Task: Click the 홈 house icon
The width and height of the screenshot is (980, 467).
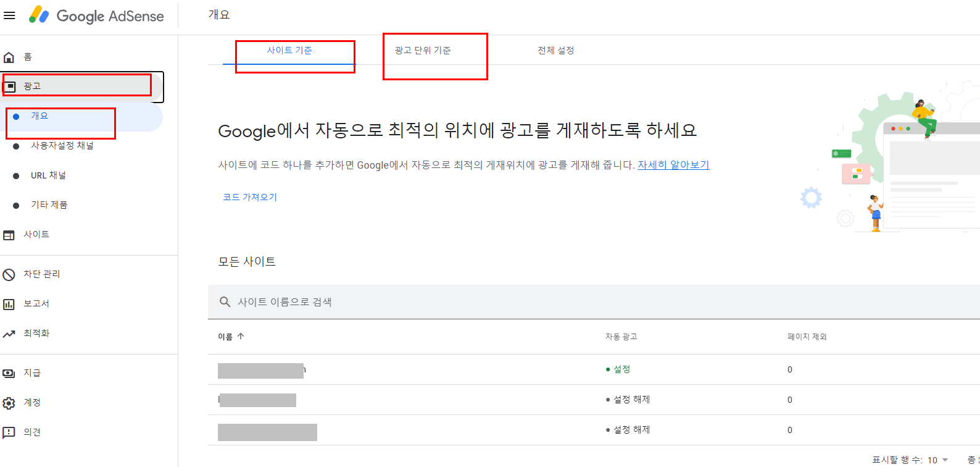Action: tap(9, 57)
